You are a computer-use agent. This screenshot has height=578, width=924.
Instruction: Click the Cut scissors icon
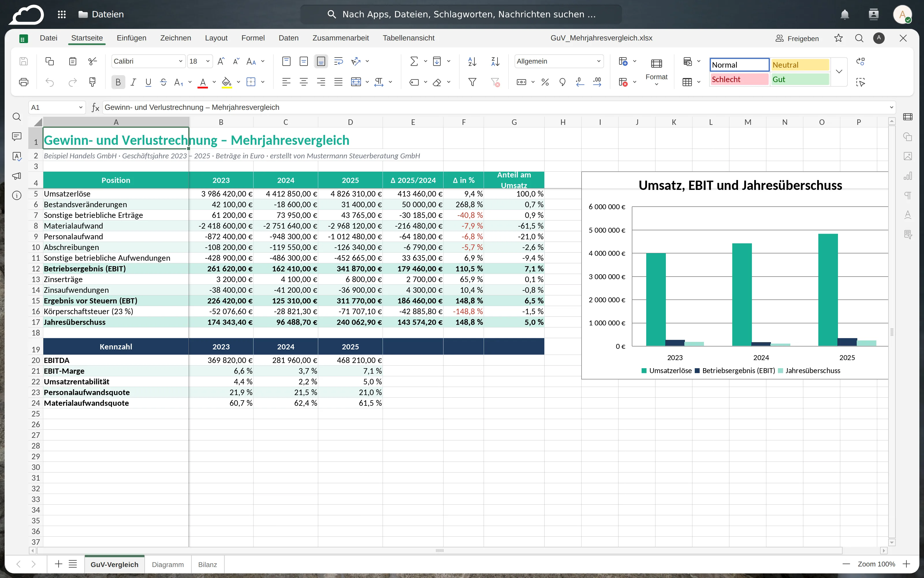(92, 61)
